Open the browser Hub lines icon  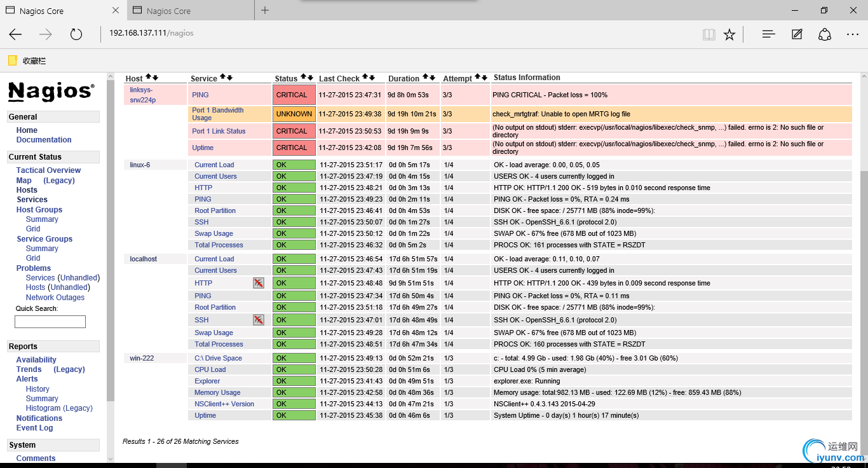tap(768, 34)
